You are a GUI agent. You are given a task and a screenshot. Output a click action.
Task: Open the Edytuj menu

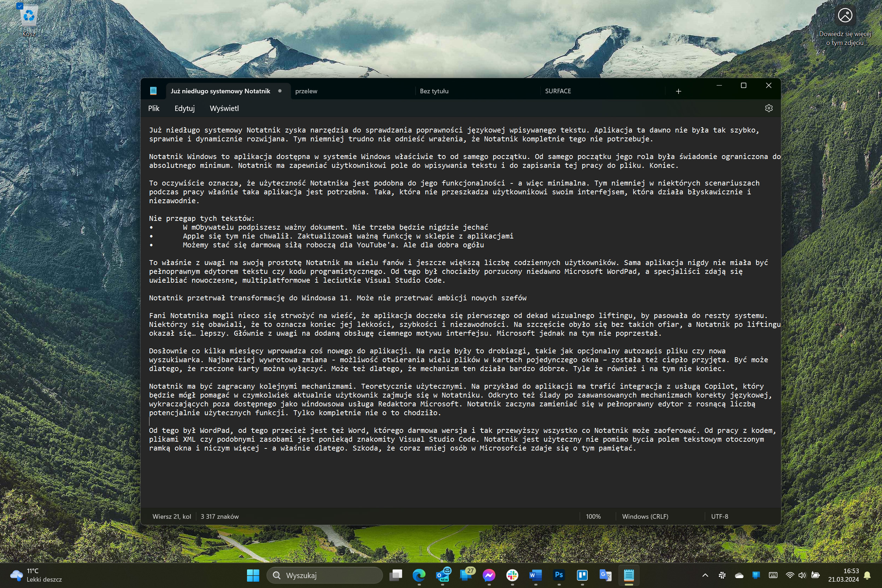(x=184, y=108)
